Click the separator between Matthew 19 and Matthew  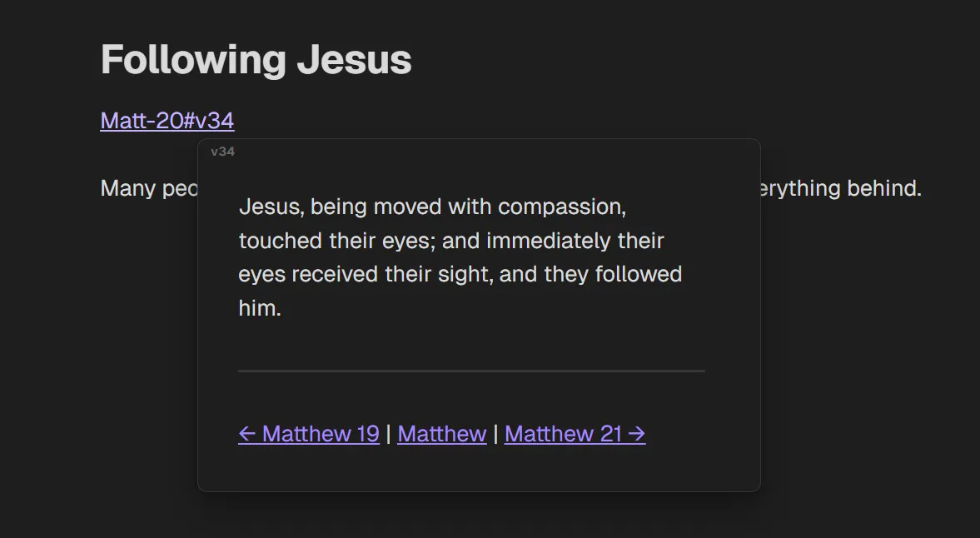click(388, 433)
